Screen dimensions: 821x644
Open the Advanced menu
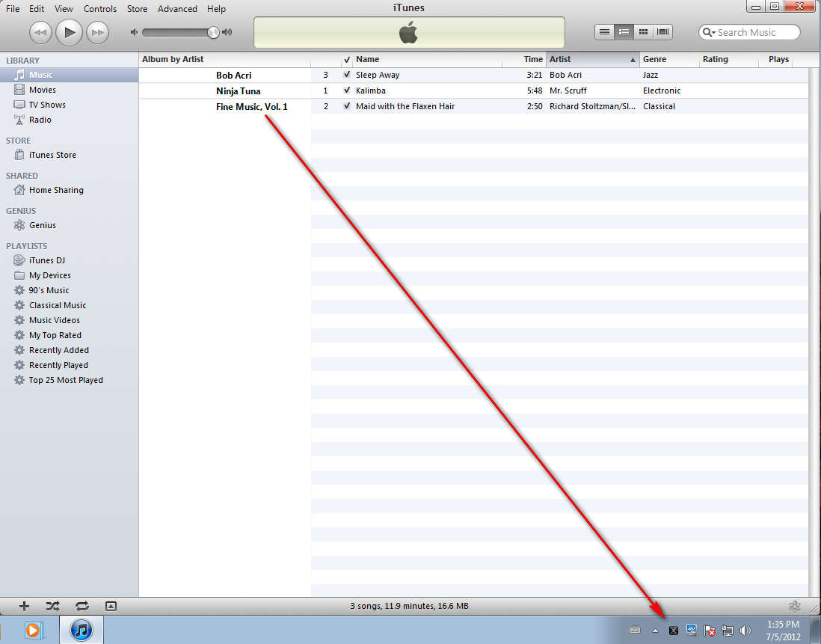[x=177, y=9]
